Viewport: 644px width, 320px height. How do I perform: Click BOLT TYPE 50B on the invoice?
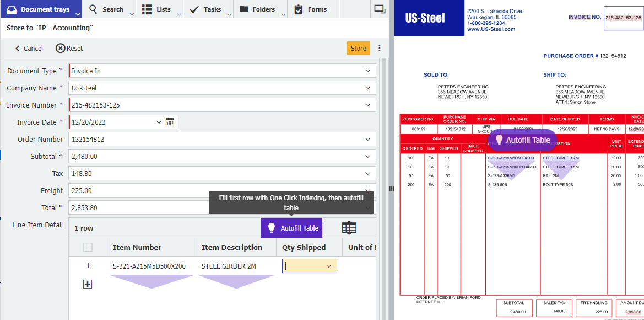(x=558, y=185)
